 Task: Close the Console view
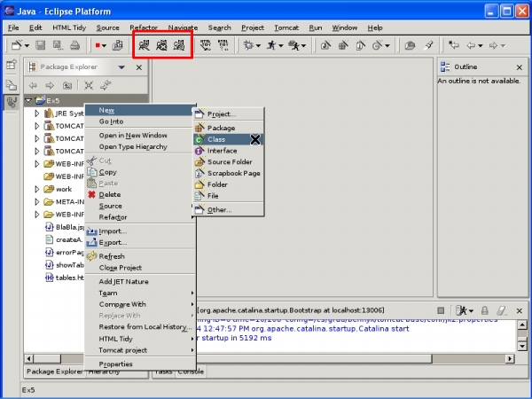520,310
